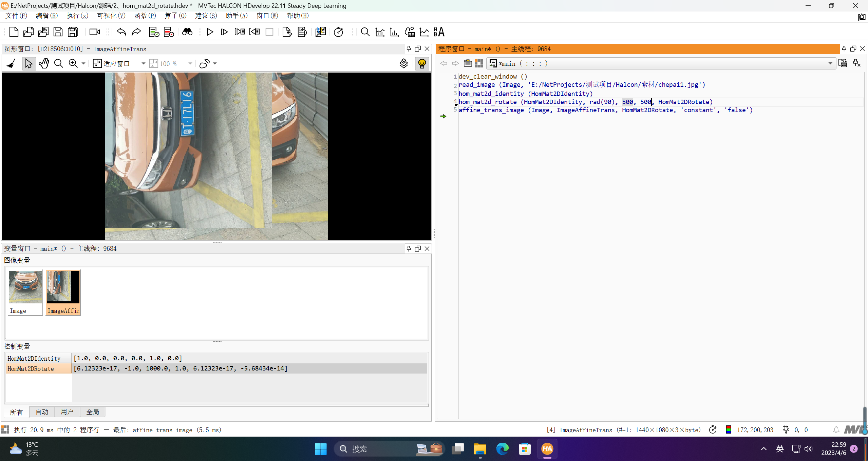
Task: Save the program with the floppy disk icon
Action: [58, 32]
